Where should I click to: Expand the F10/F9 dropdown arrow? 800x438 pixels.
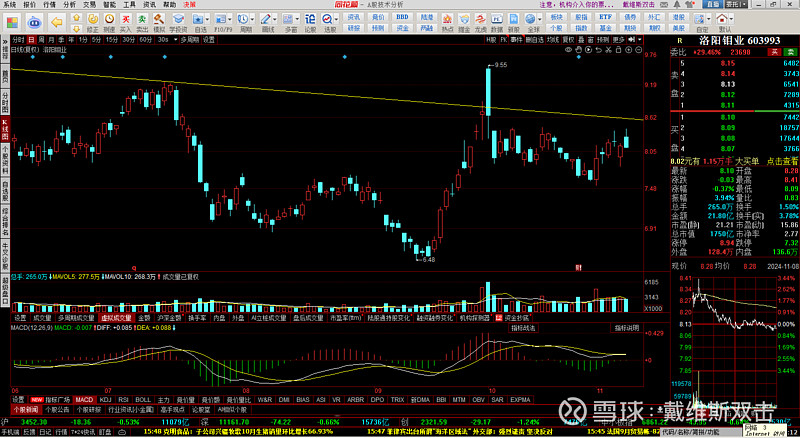pos(230,19)
